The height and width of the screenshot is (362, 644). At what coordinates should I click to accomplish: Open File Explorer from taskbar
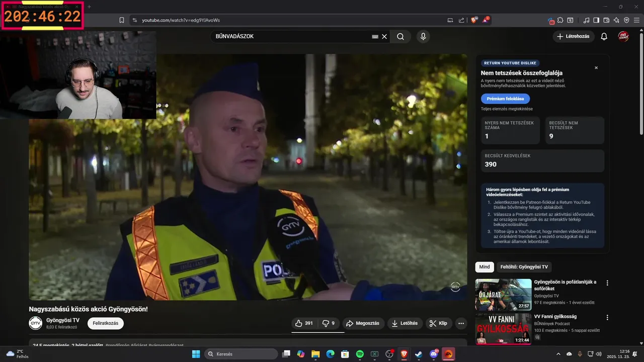coord(315,354)
